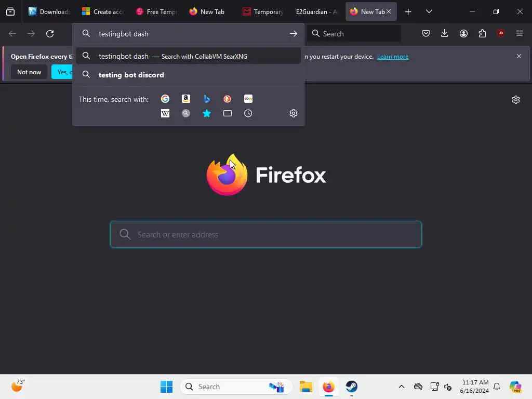
Task: Select the gray SearXNG search engine icon
Action: [186, 113]
